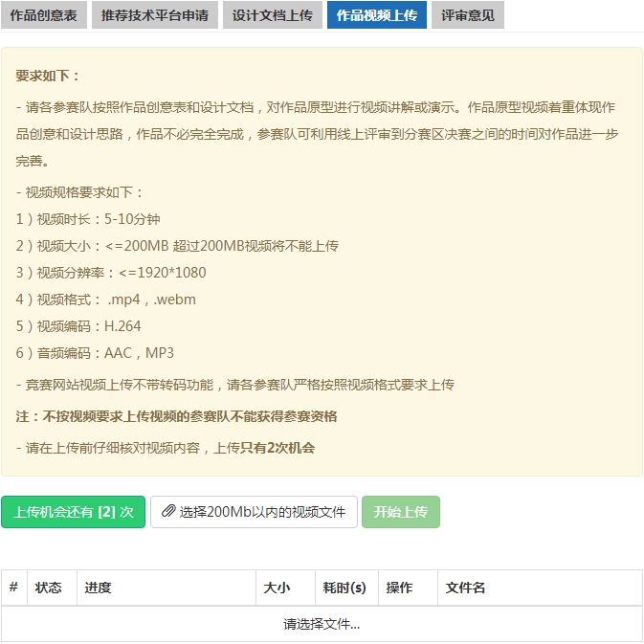The height and width of the screenshot is (644, 644).
Task: Click the 进度 column header
Action: [x=167, y=588]
